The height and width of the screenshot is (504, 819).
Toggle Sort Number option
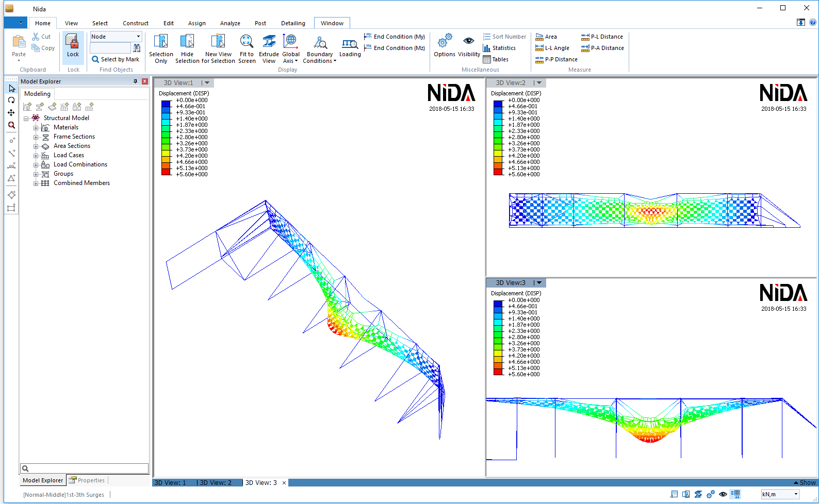point(504,37)
